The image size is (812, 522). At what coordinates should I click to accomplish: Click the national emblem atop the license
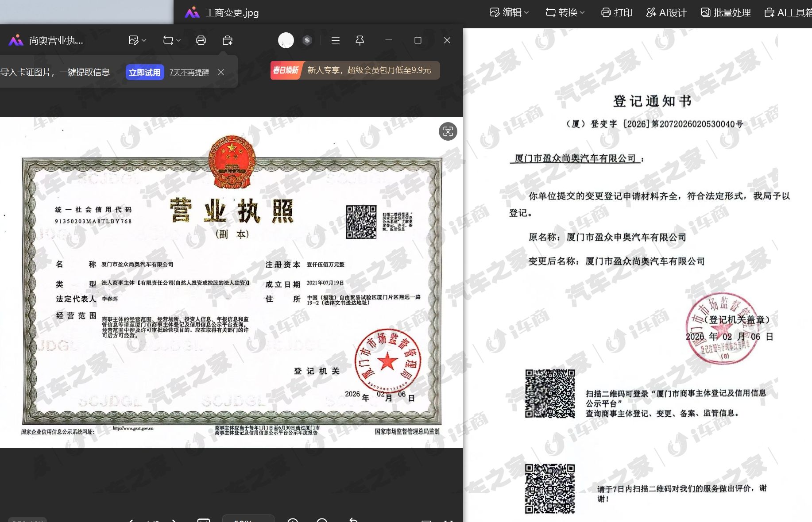[232, 162]
